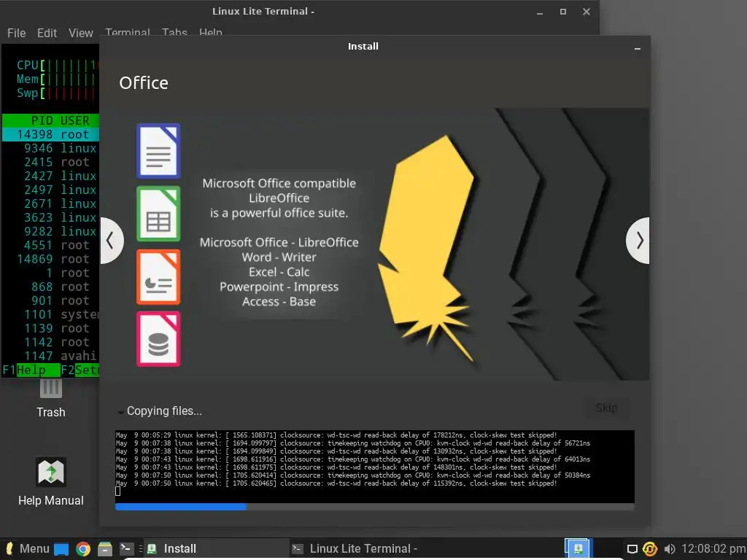The width and height of the screenshot is (747, 560).
Task: Click the show desktop icon in taskbar
Action: (x=61, y=549)
